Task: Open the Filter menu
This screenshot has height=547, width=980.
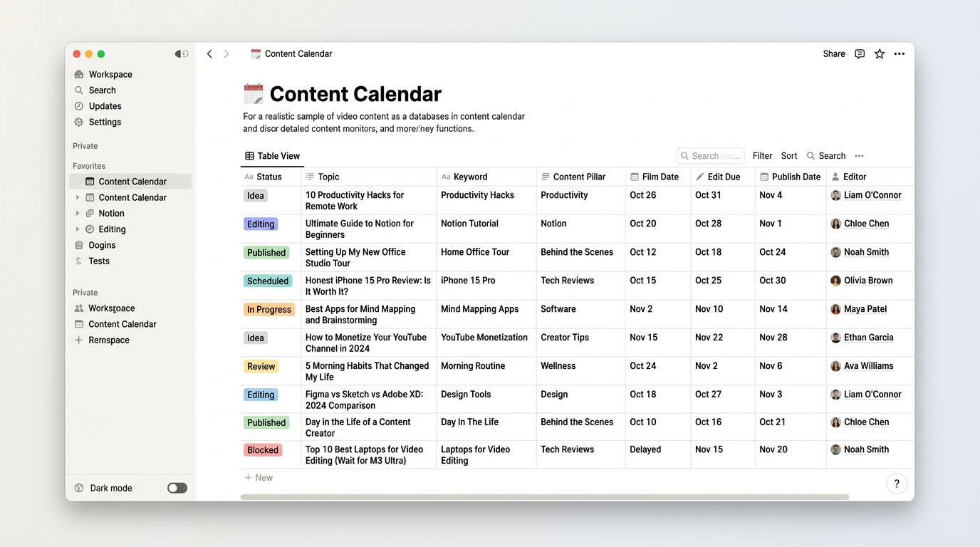Action: point(762,155)
